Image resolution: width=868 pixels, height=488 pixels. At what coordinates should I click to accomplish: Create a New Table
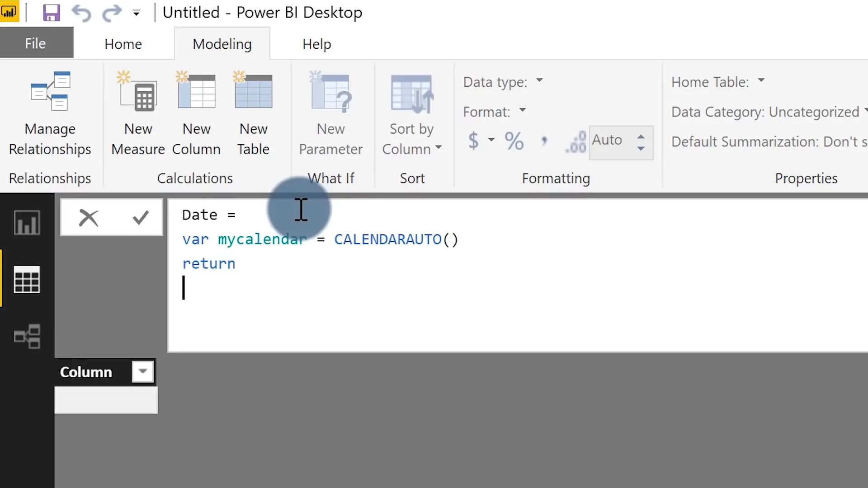pyautogui.click(x=253, y=114)
